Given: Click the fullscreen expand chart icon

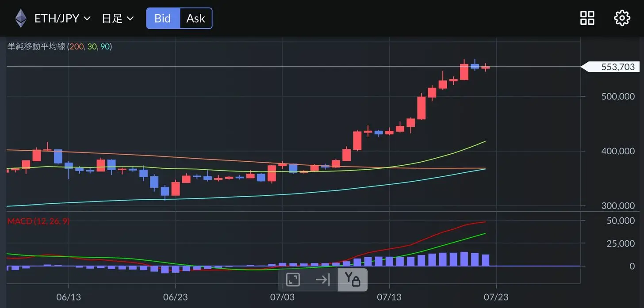Looking at the screenshot, I should coord(293,280).
